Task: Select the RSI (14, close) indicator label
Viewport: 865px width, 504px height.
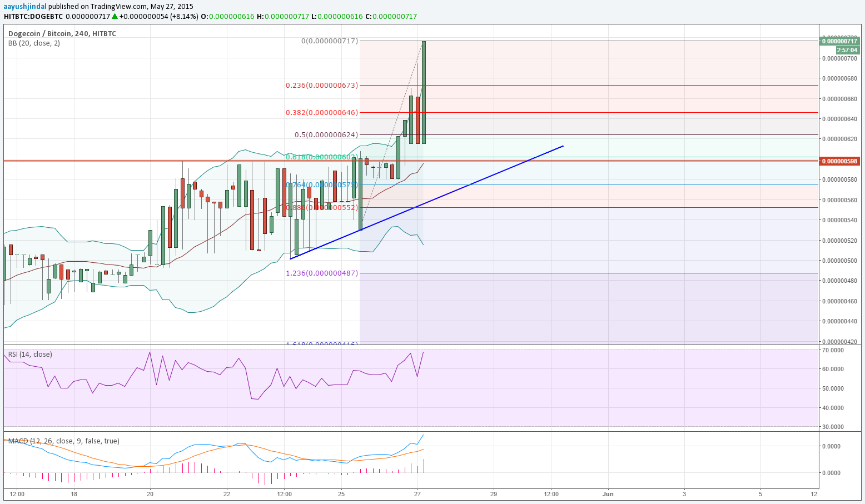Action: 30,355
